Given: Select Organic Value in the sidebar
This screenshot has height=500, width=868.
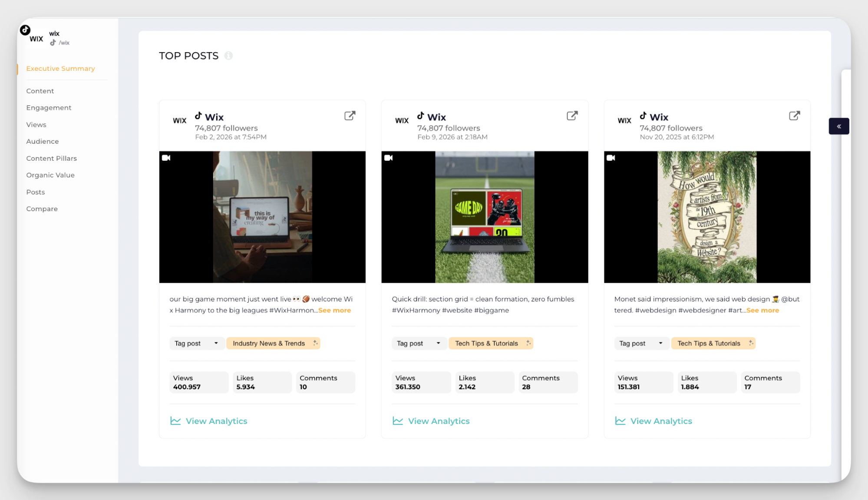Looking at the screenshot, I should (50, 175).
